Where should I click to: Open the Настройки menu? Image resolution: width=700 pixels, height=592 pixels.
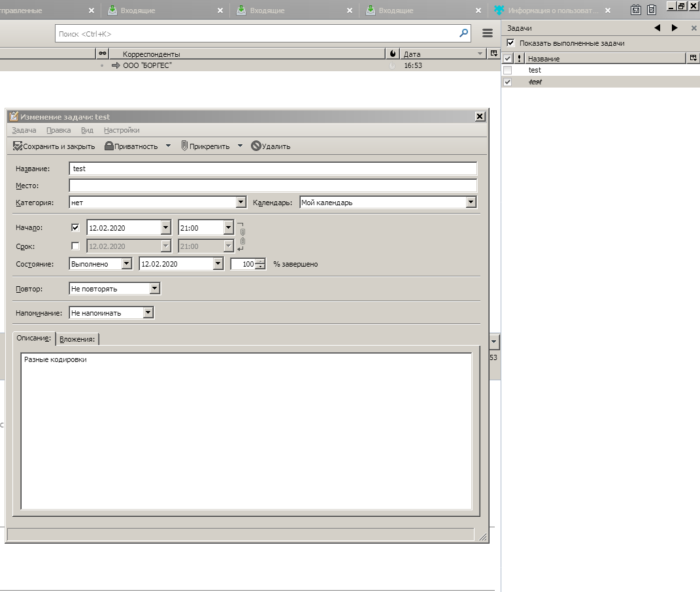point(122,130)
